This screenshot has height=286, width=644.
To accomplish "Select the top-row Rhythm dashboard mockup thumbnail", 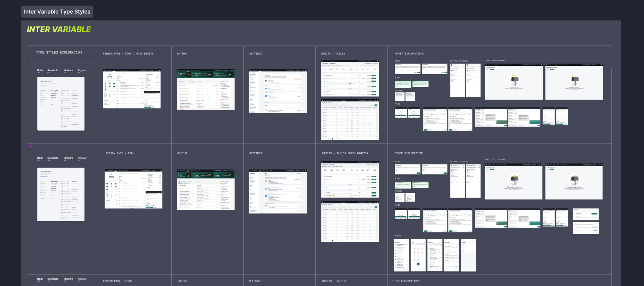I will 206,89.
